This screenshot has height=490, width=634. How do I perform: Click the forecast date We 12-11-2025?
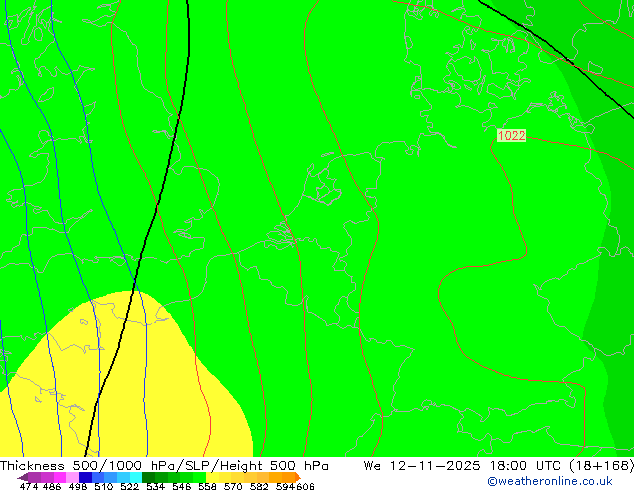click(x=423, y=466)
